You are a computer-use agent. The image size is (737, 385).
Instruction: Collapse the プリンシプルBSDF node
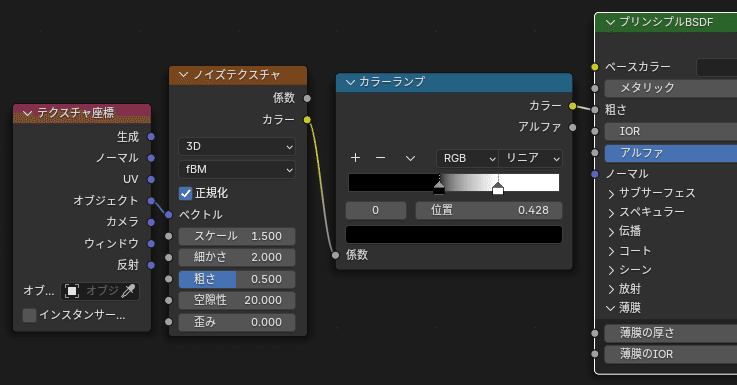[x=611, y=22]
